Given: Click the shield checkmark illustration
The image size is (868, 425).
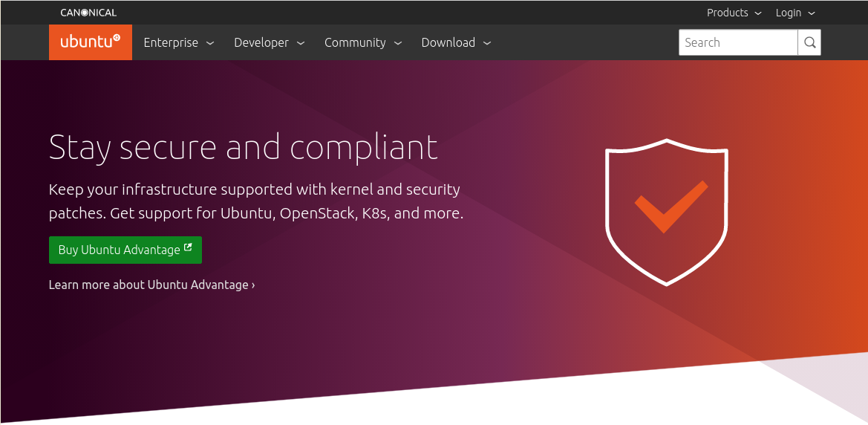Looking at the screenshot, I should click(x=667, y=212).
